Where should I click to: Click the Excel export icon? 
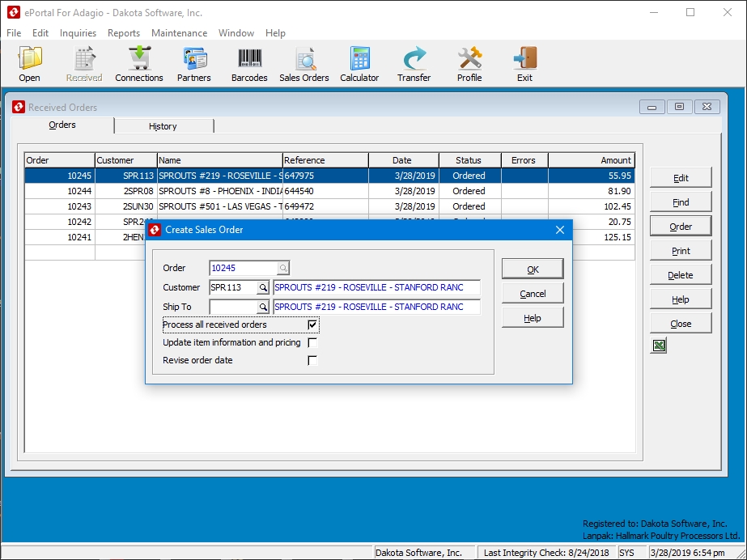coord(659,346)
